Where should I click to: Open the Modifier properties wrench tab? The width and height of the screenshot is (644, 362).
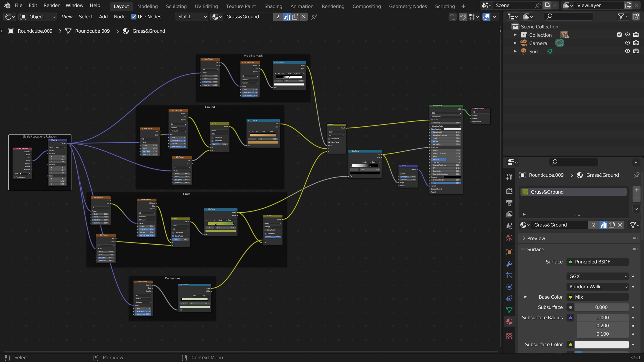[x=509, y=264]
